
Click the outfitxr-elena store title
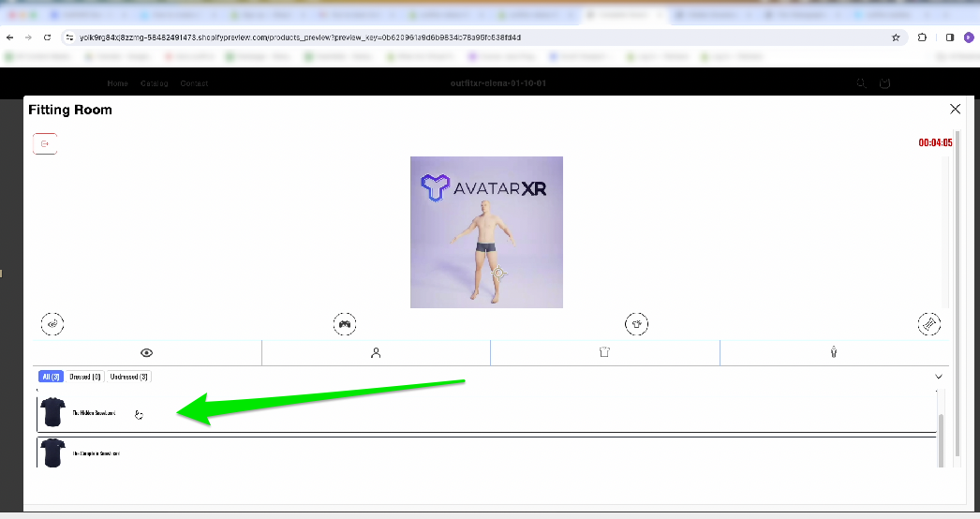498,83
